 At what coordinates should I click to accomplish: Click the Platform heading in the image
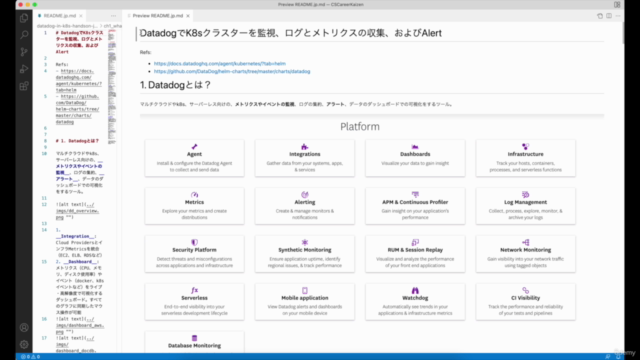pos(360,127)
